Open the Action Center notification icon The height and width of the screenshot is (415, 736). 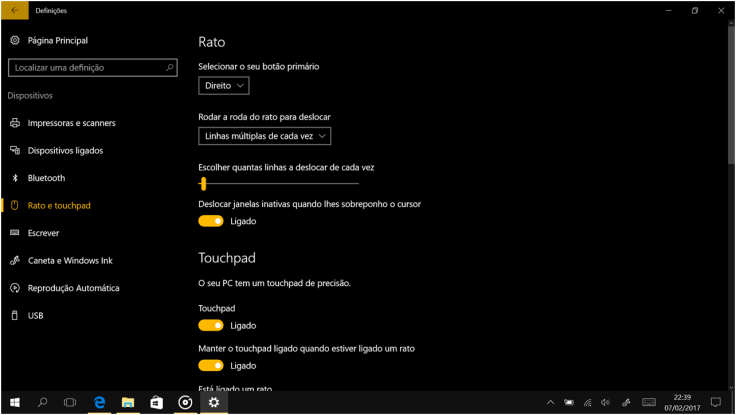[x=715, y=402]
